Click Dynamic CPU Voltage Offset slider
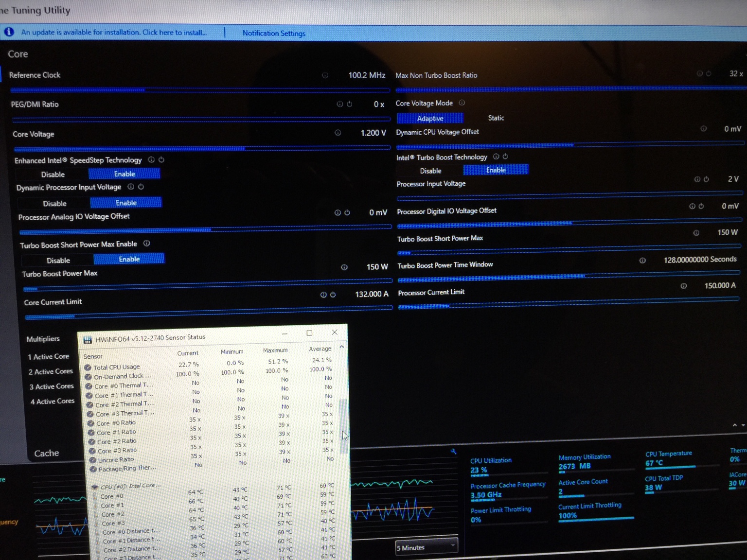Image resolution: width=747 pixels, height=560 pixels. [570, 144]
